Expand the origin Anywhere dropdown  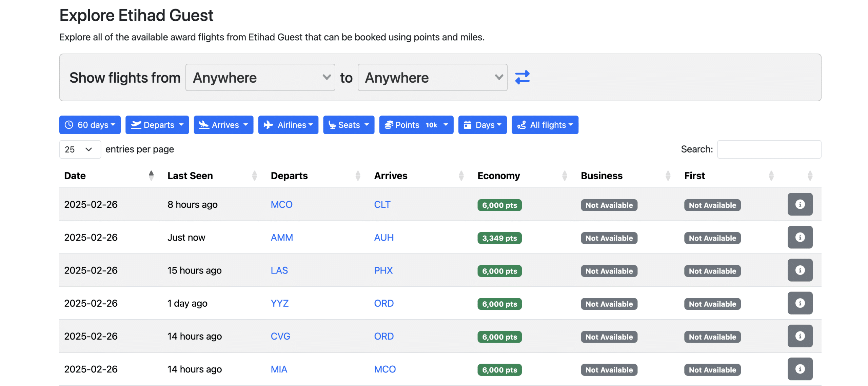click(260, 78)
